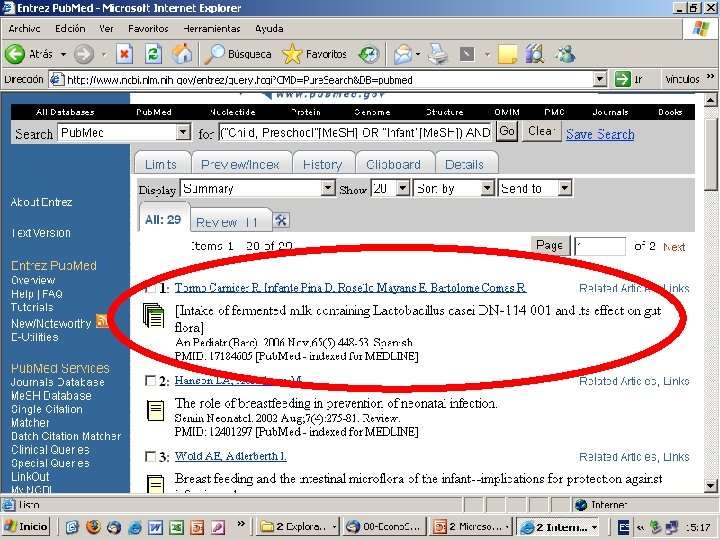Click the Research book toolbar icon
Viewport: 720px width, 540px height.
point(535,54)
